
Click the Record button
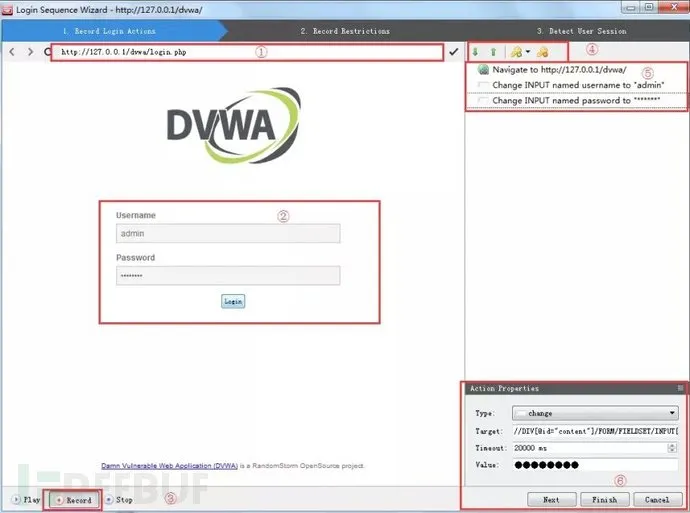tap(73, 500)
